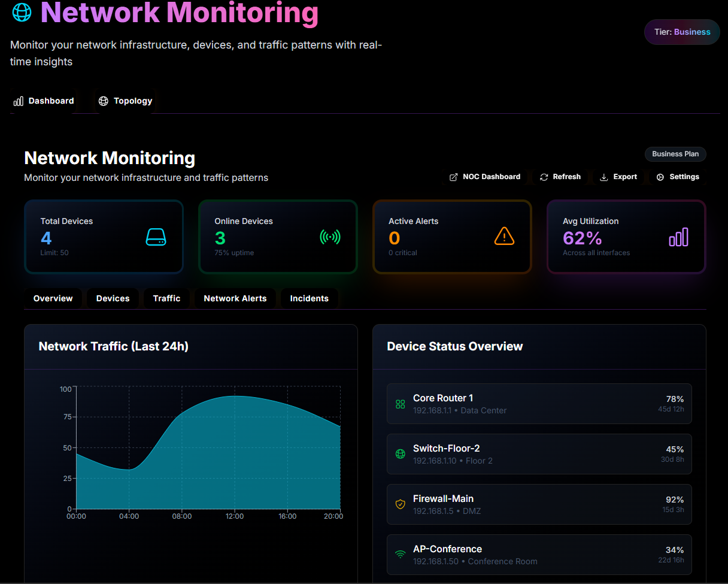Click the 78% utilization of Core Router 1
The height and width of the screenshot is (584, 728).
pyautogui.click(x=675, y=399)
